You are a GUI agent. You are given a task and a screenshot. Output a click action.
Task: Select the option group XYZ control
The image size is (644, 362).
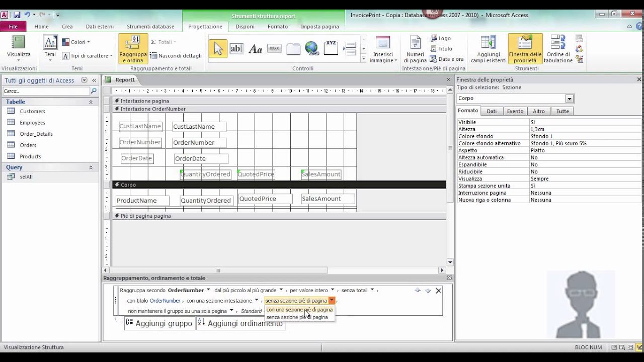coord(331,49)
